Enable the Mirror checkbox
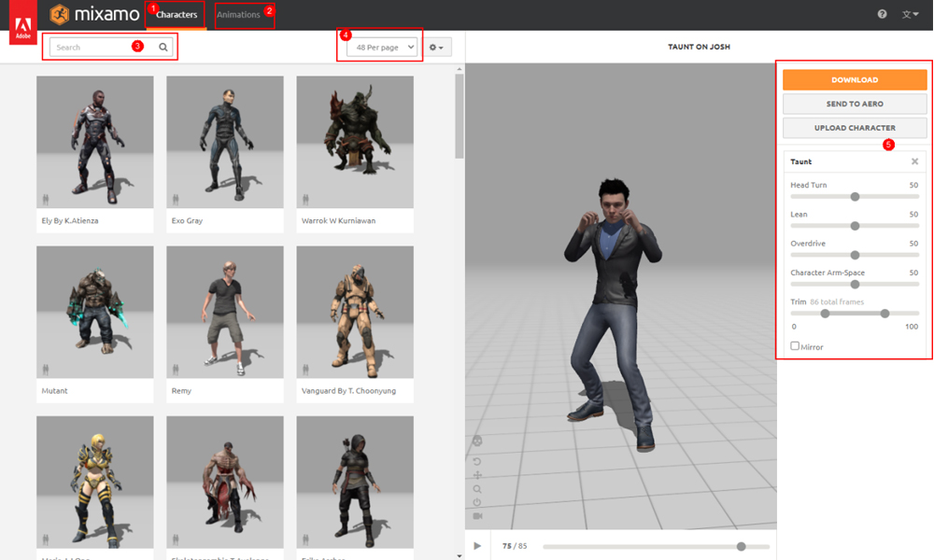The width and height of the screenshot is (934, 560). 795,346
